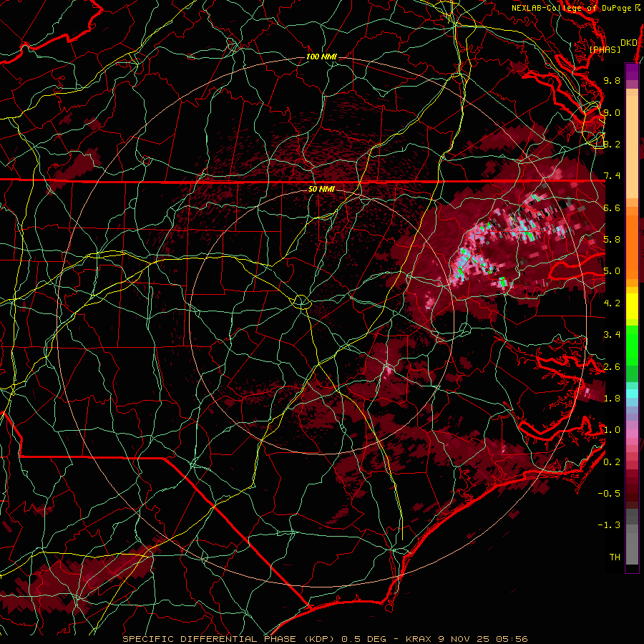This screenshot has height=644, width=644.
Task: Click the 3.4 scale value
Action: pos(612,335)
